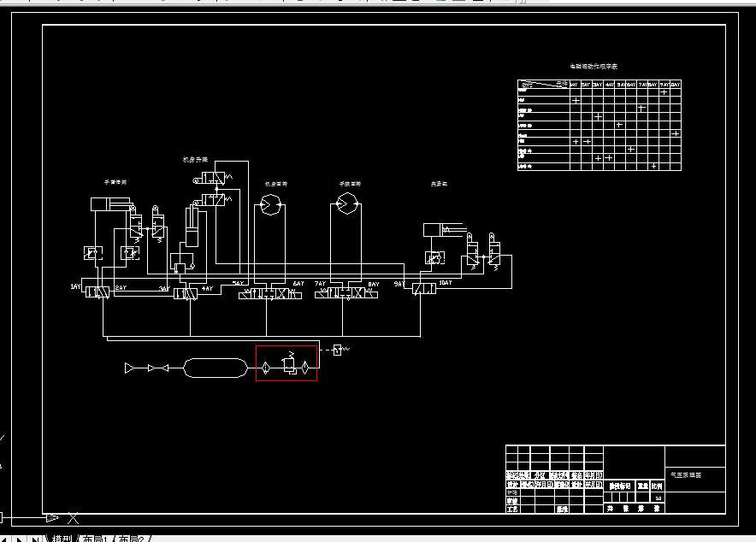Select the 1AY solenoid label in schematic

(x=76, y=286)
